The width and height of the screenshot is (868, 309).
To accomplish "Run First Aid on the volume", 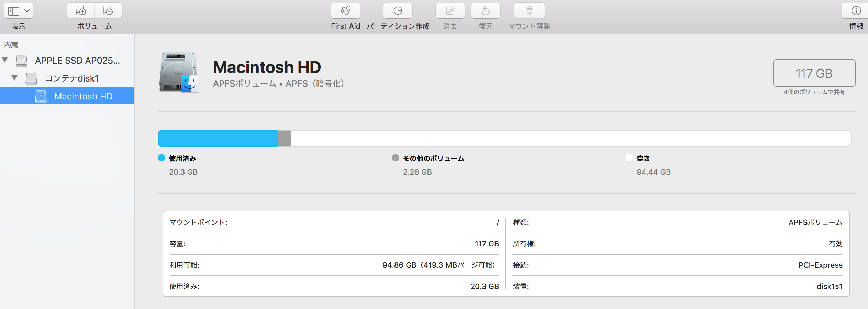I will [x=345, y=11].
